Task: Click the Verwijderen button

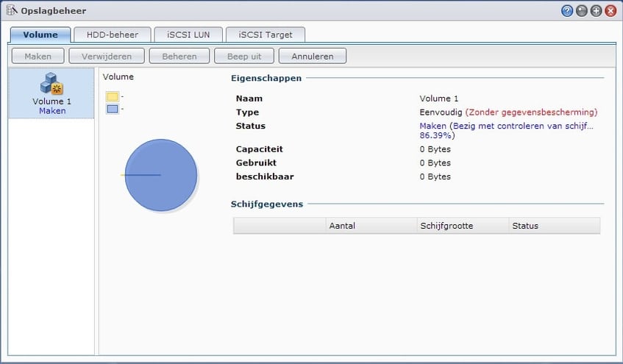Action: point(106,56)
